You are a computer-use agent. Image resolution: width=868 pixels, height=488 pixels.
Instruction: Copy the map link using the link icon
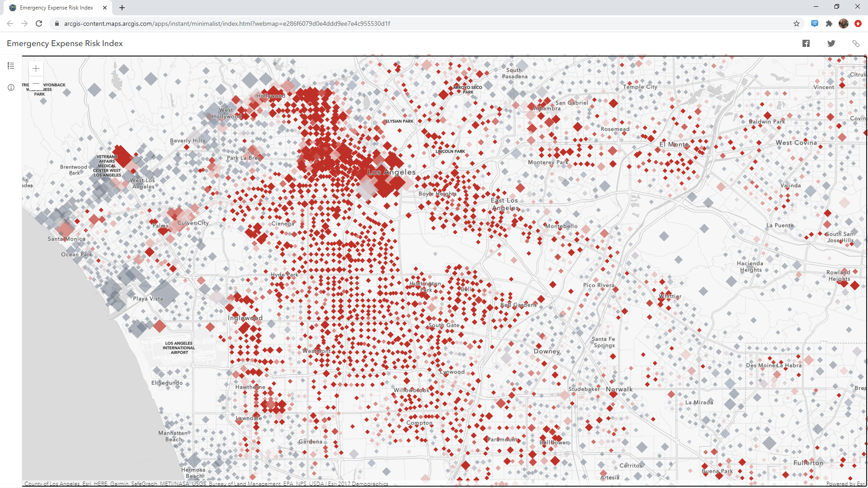[857, 43]
